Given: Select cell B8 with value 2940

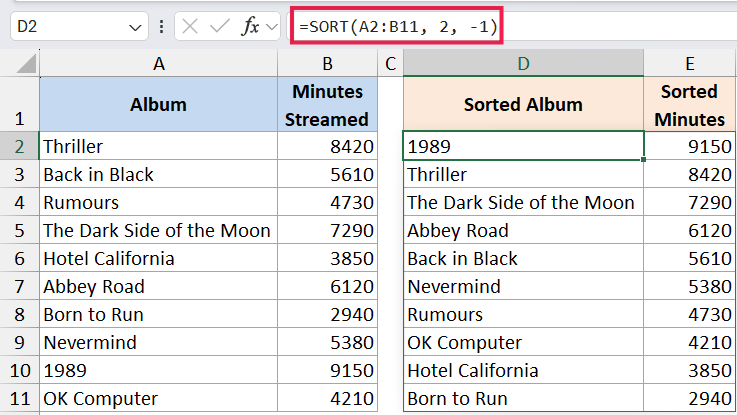Looking at the screenshot, I should [x=328, y=314].
